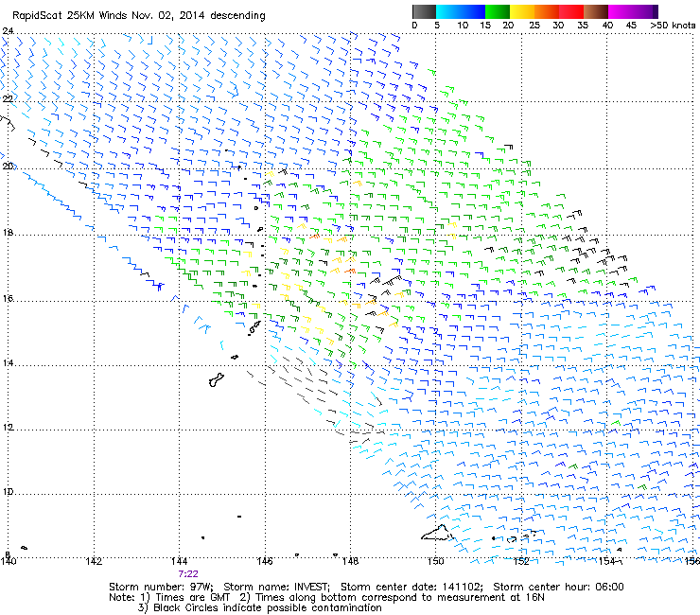Click latitude label '10' on left axis
700x615 pixels.
8,492
